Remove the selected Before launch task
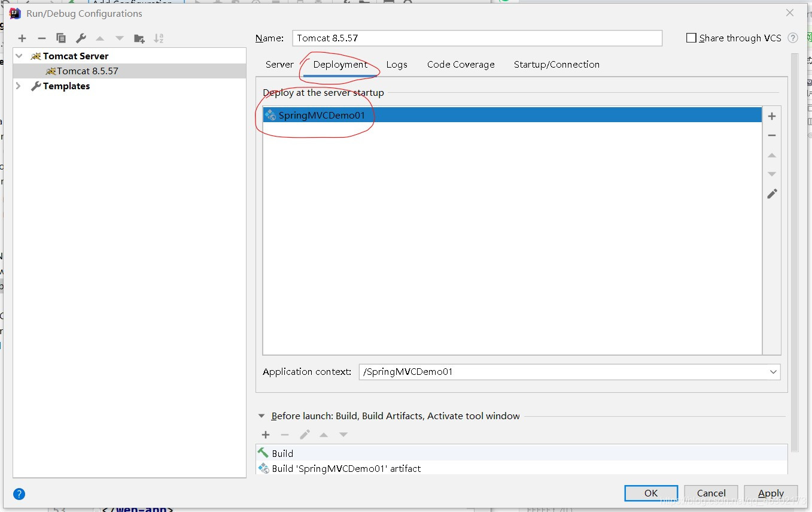Viewport: 812px width, 512px height. [285, 435]
